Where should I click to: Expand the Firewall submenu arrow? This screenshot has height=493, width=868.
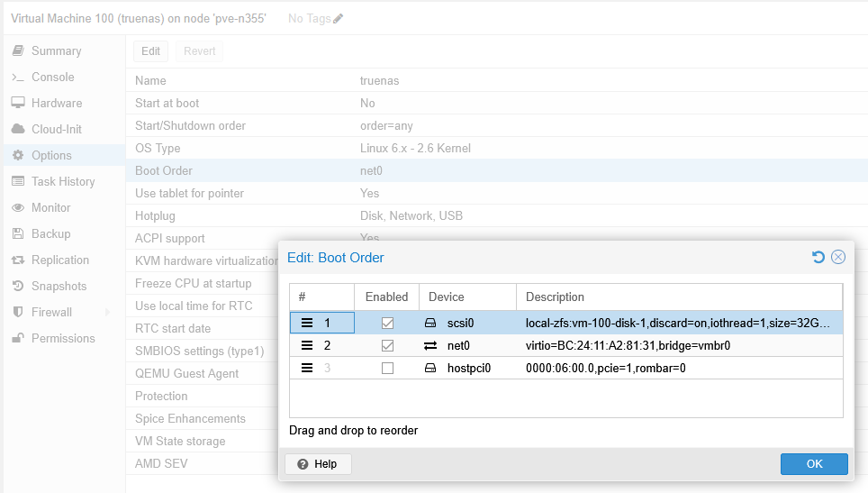[x=107, y=313]
